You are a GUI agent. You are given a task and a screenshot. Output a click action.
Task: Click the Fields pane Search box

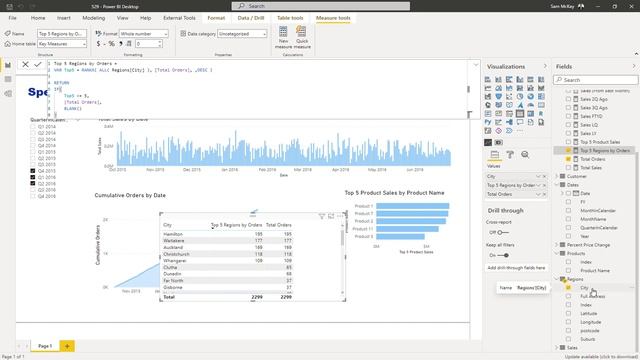point(596,80)
